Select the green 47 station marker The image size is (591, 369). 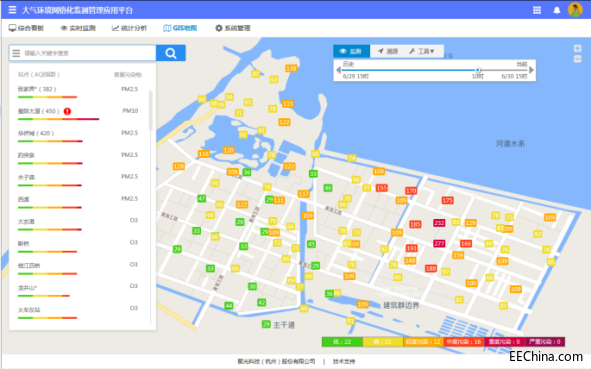(x=202, y=198)
